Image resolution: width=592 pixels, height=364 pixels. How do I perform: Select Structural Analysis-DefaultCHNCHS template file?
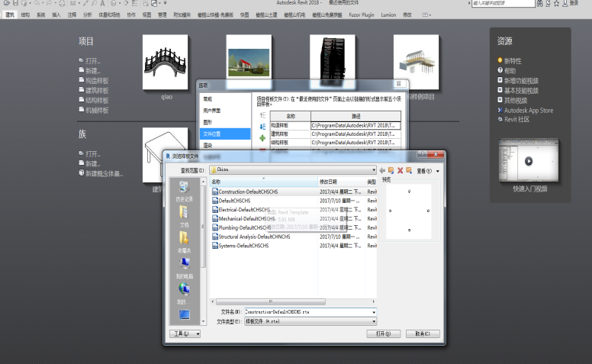pyautogui.click(x=251, y=237)
